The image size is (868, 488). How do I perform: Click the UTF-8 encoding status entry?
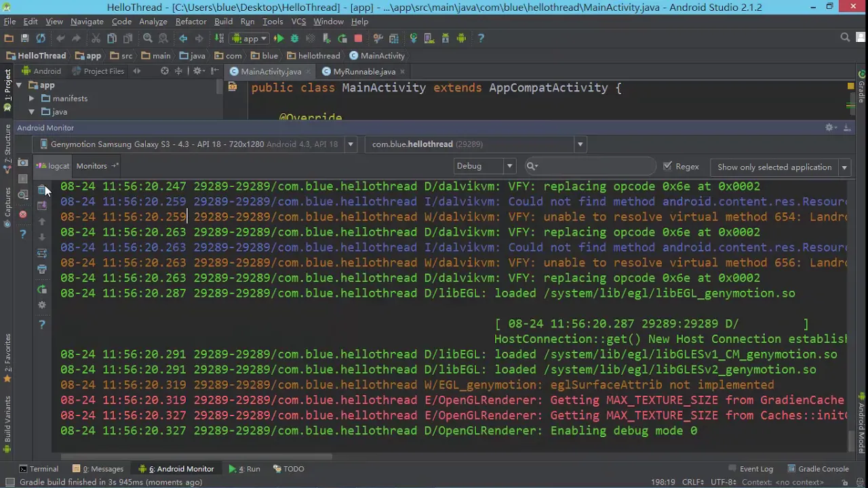tap(722, 483)
